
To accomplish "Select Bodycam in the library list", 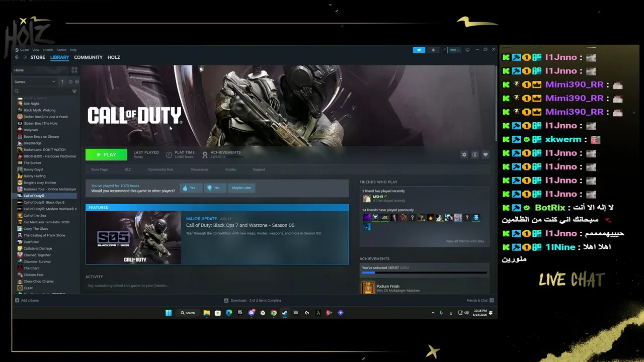I will point(31,130).
